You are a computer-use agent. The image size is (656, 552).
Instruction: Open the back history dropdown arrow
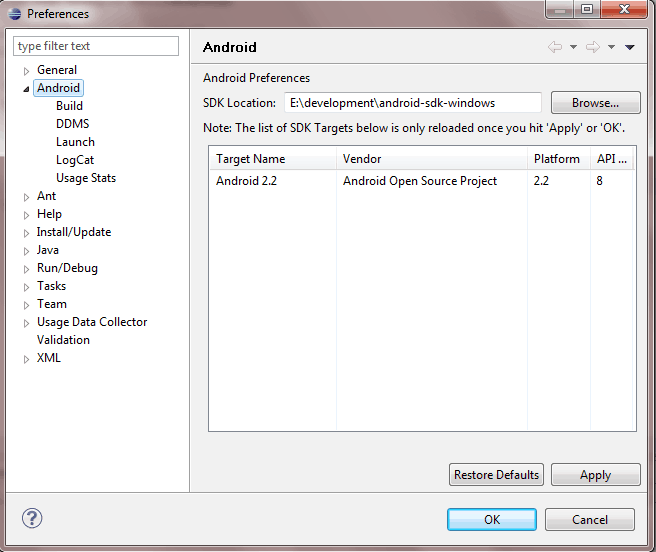pyautogui.click(x=574, y=47)
